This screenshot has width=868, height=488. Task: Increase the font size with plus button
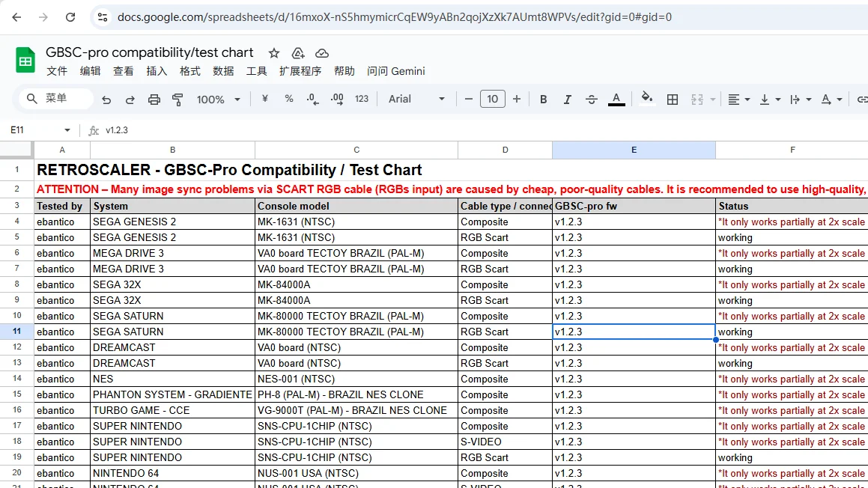517,99
